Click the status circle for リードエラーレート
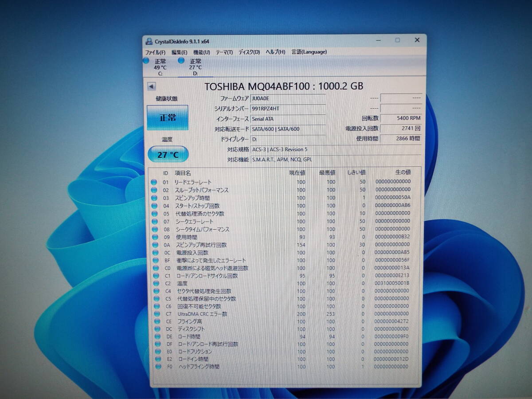 (154, 182)
